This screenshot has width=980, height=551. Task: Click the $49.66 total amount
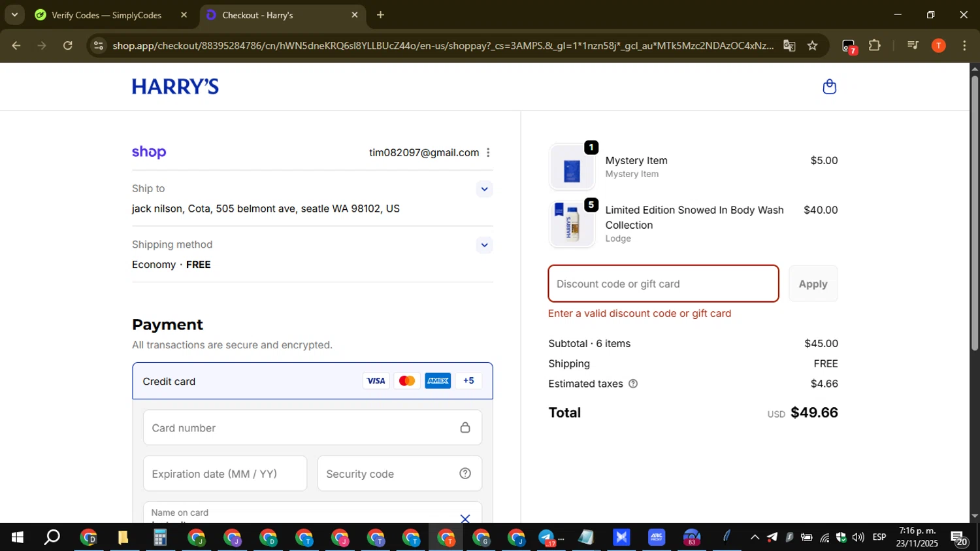814,412
